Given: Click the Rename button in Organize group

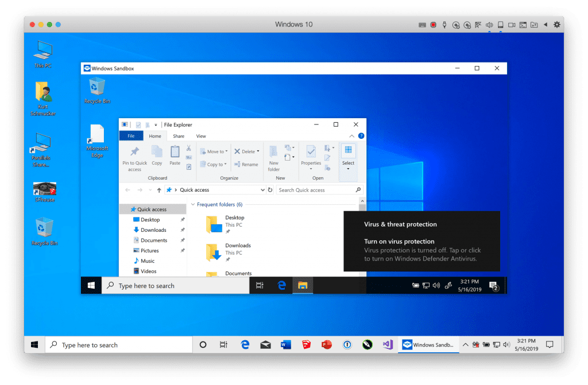Looking at the screenshot, I should 246,164.
